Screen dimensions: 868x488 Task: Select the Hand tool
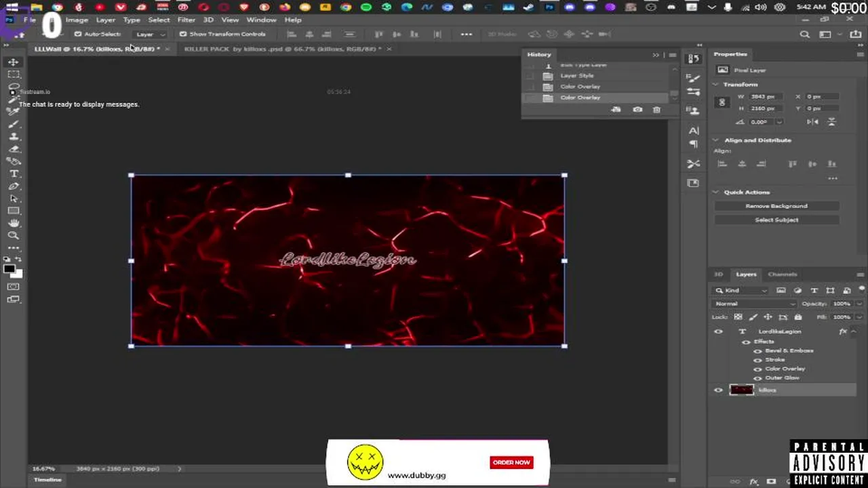click(x=13, y=223)
